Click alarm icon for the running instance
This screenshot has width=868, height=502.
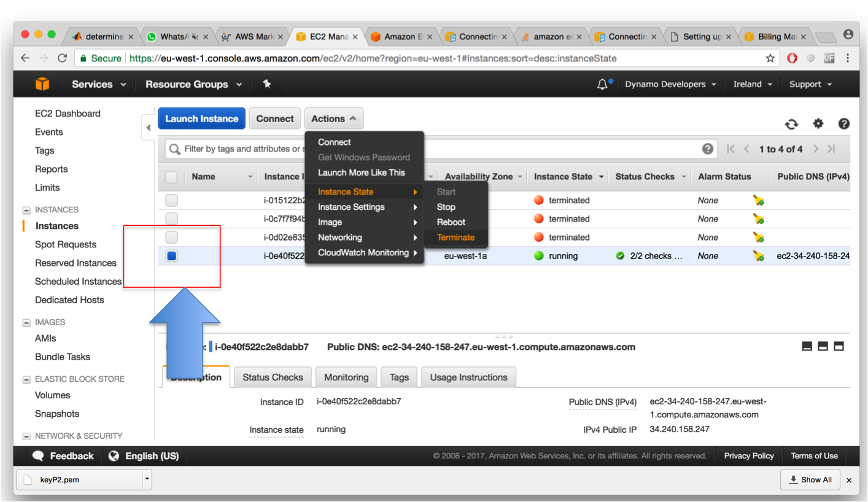759,256
